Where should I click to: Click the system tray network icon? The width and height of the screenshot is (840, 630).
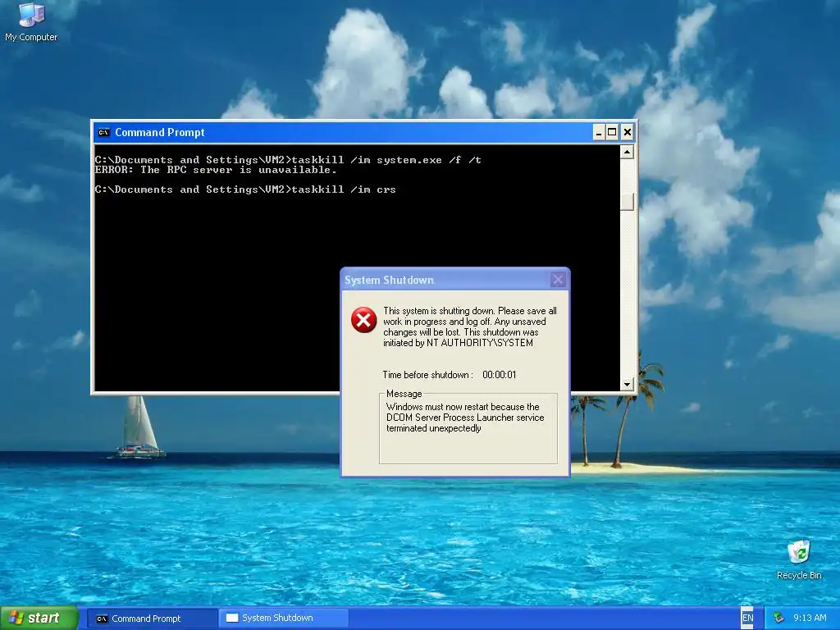pos(779,618)
